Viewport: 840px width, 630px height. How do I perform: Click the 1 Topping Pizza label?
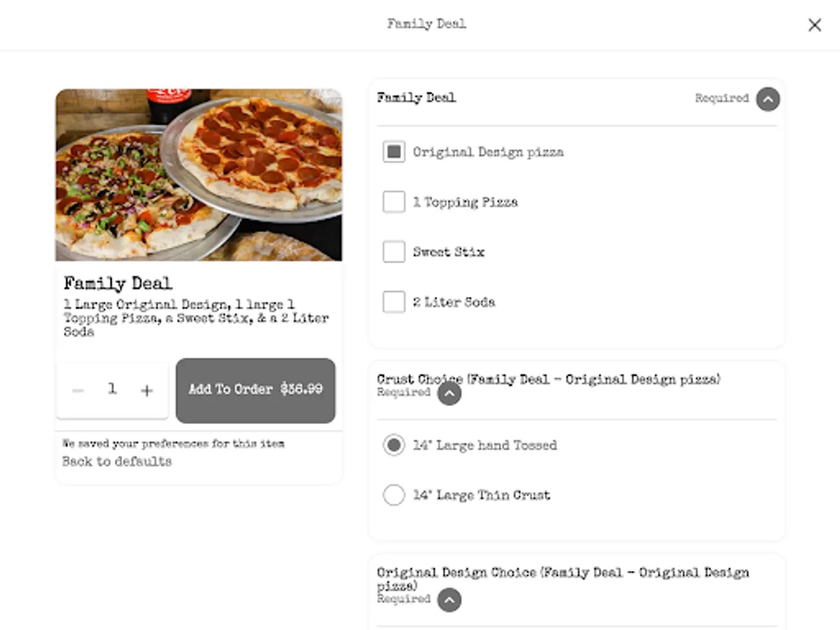pyautogui.click(x=465, y=202)
